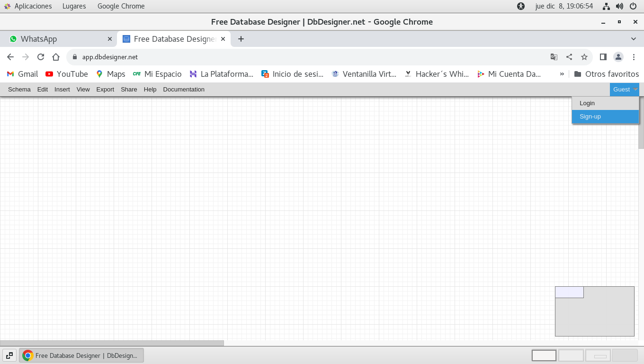
Task: Select Login in the Guest menu
Action: [x=587, y=103]
